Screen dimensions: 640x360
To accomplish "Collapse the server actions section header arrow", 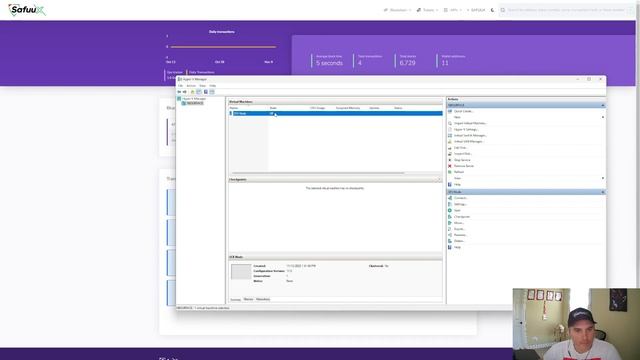I will click(x=603, y=105).
